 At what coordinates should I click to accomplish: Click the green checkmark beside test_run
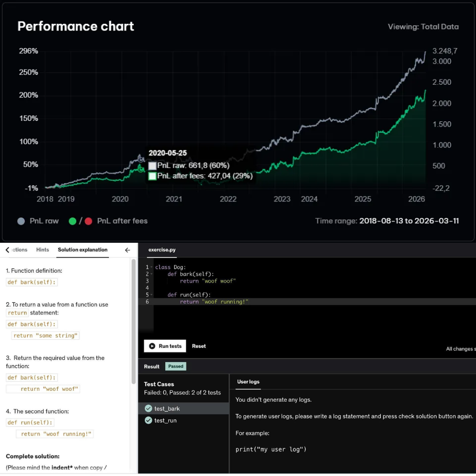(x=148, y=420)
